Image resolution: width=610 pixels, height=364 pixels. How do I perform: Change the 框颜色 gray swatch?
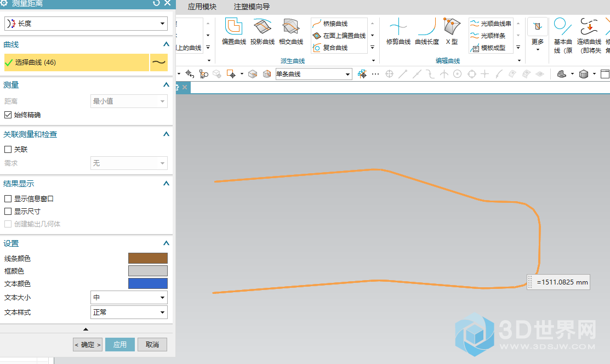148,271
